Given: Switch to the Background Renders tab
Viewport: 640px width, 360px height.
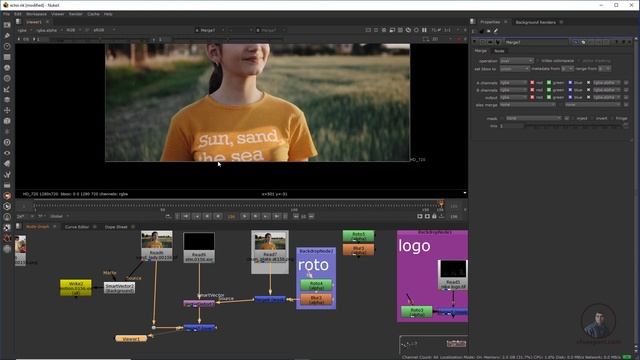Looking at the screenshot, I should coord(535,22).
